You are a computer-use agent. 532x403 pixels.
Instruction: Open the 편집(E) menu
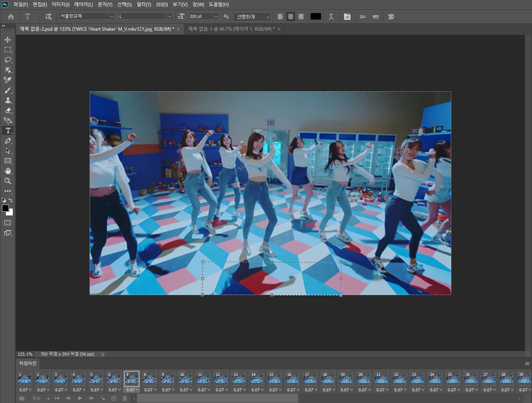point(40,5)
